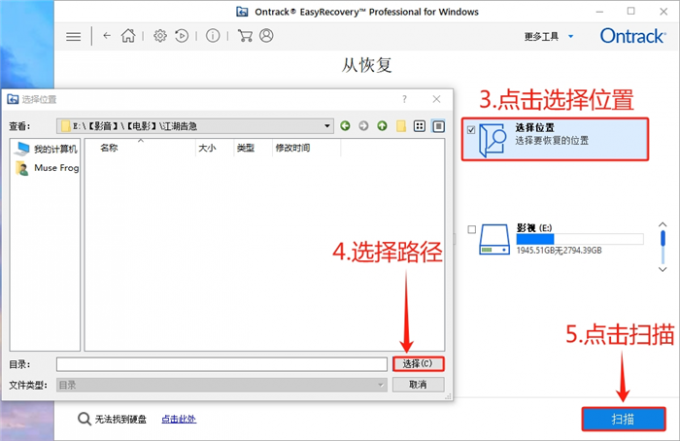This screenshot has width=680, height=441.
Task: Open the 文件类型 dropdown
Action: pyautogui.click(x=222, y=385)
